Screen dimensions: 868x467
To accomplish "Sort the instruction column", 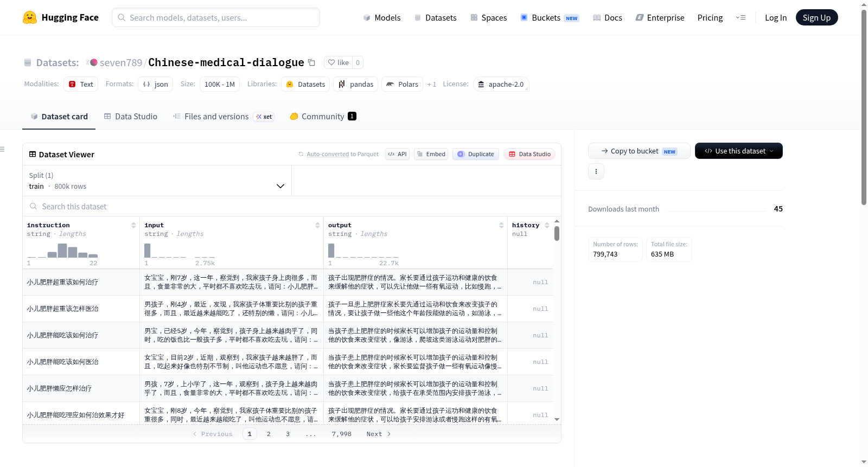I will (133, 225).
